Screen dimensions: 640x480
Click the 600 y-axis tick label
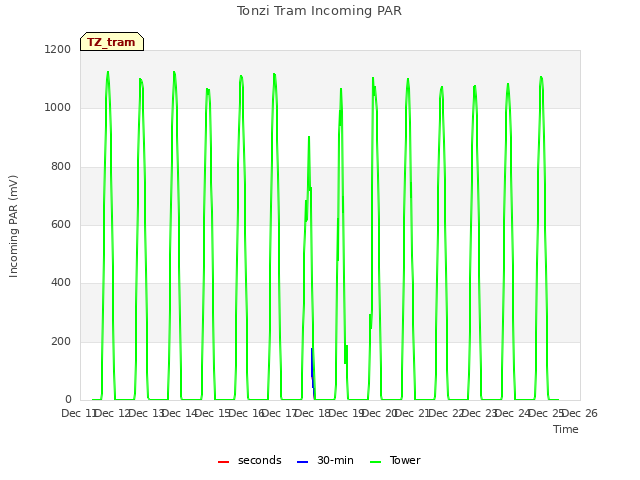pos(61,224)
